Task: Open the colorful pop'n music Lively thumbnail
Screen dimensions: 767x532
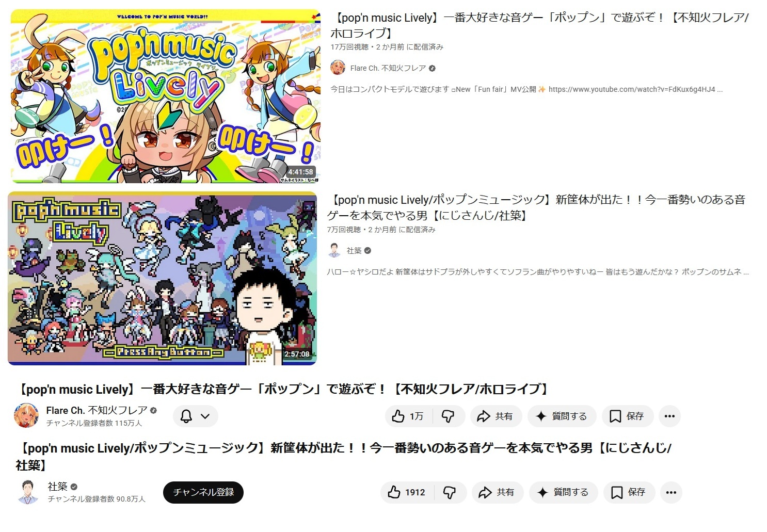Action: (x=165, y=96)
